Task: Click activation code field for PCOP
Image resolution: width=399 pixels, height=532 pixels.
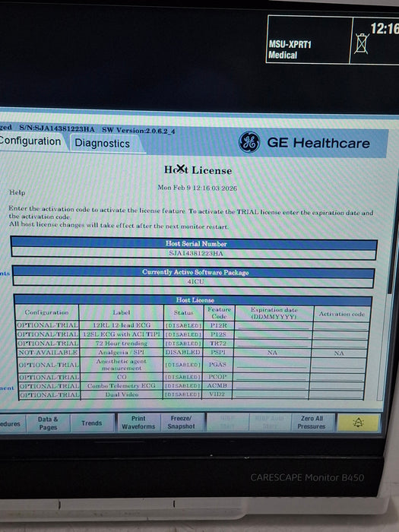Action: click(x=337, y=377)
